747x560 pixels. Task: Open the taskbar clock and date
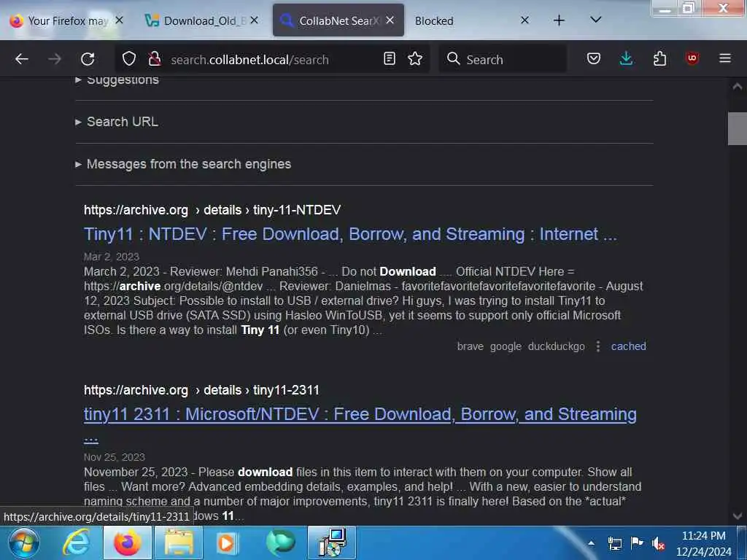704,543
